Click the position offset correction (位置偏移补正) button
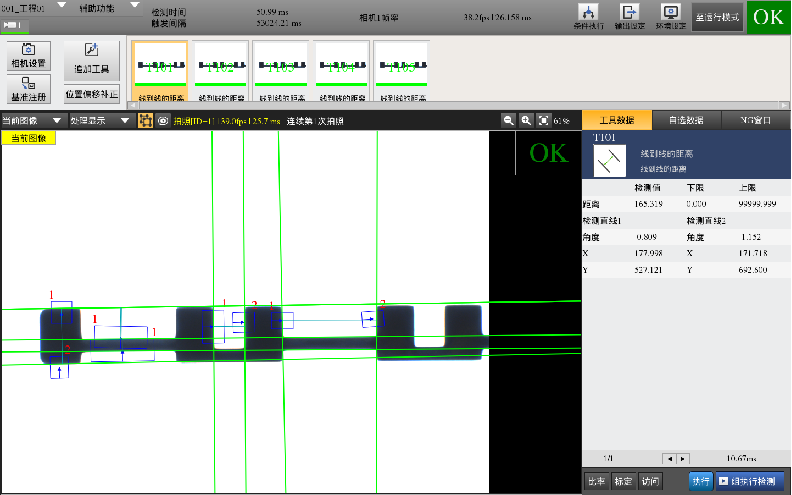792x495 pixels. [91, 94]
